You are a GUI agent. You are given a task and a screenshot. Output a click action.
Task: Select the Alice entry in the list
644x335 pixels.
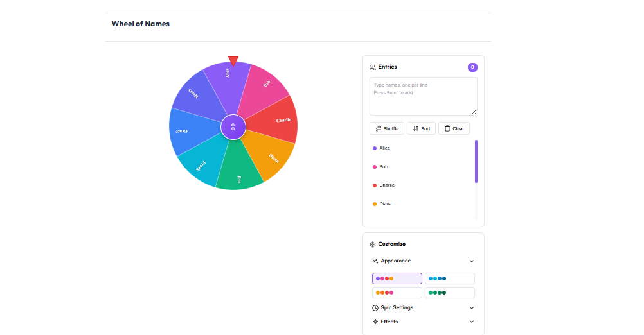pos(422,148)
